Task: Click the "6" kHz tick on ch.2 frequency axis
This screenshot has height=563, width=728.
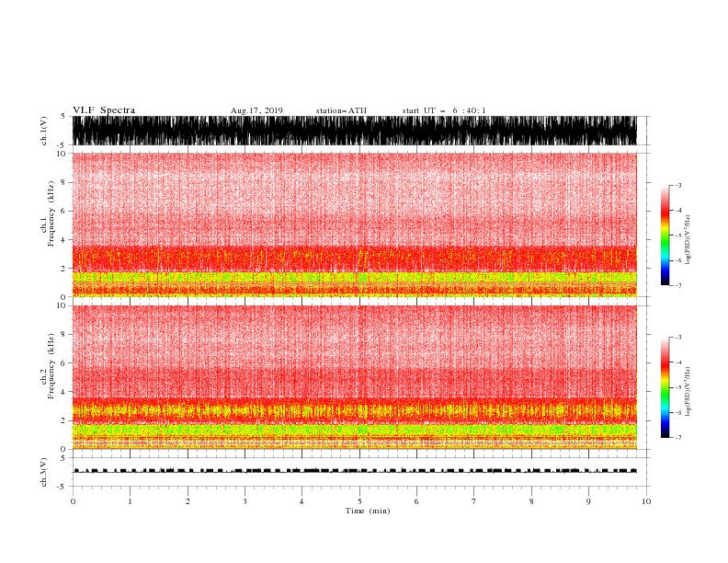Action: tap(64, 363)
